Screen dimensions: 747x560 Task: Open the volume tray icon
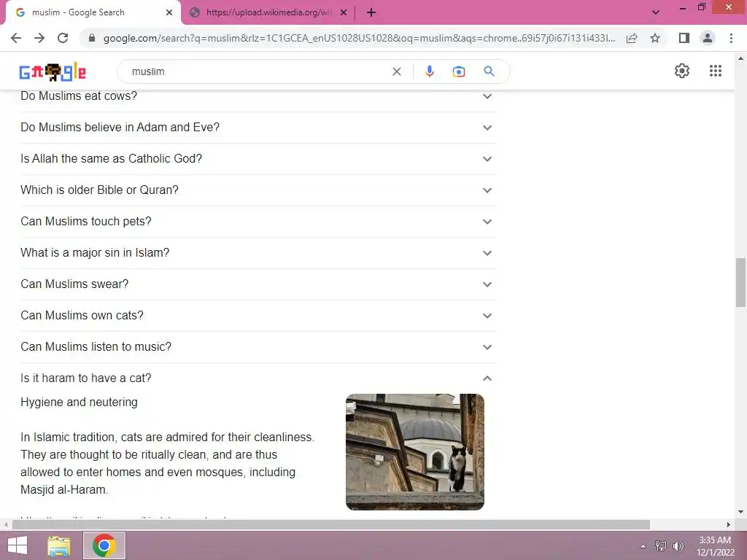pos(678,546)
